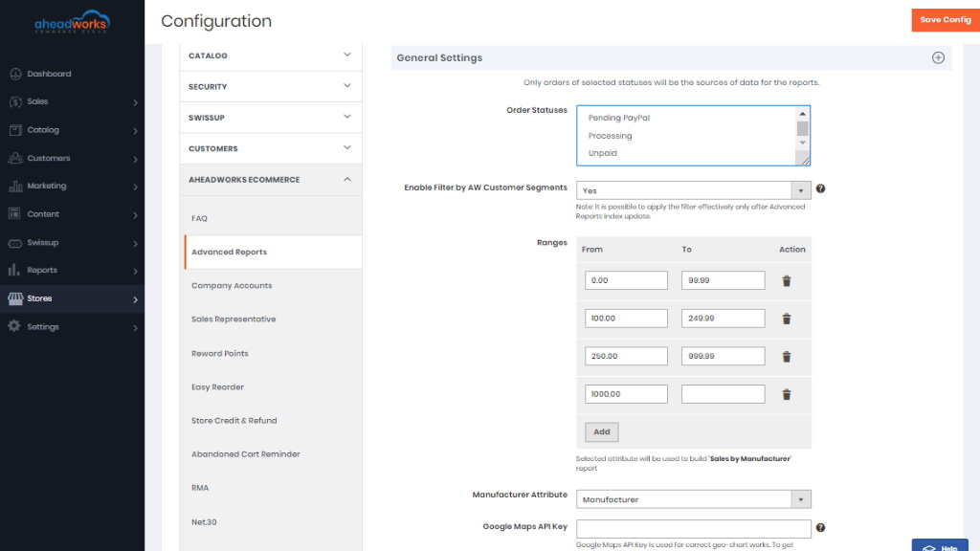Select Unpaid order status

[603, 153]
